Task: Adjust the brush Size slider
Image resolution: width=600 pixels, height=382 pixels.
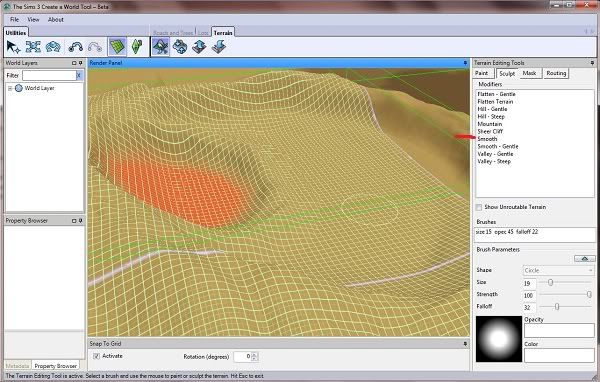Action: point(550,282)
